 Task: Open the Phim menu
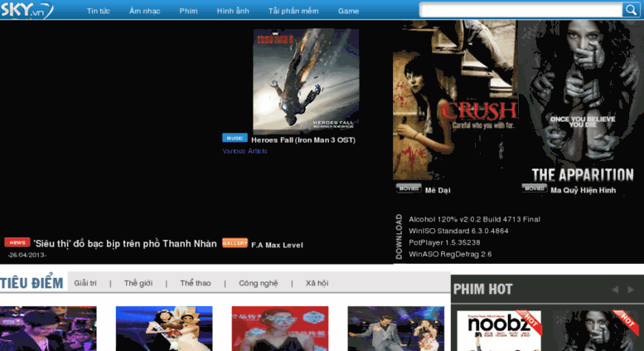tap(188, 11)
